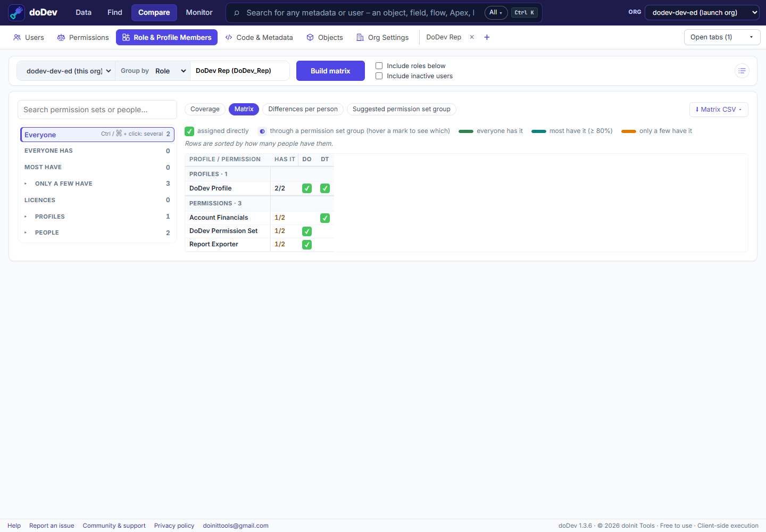Click the orange only a few swatch
The image size is (766, 532).
pyautogui.click(x=629, y=131)
